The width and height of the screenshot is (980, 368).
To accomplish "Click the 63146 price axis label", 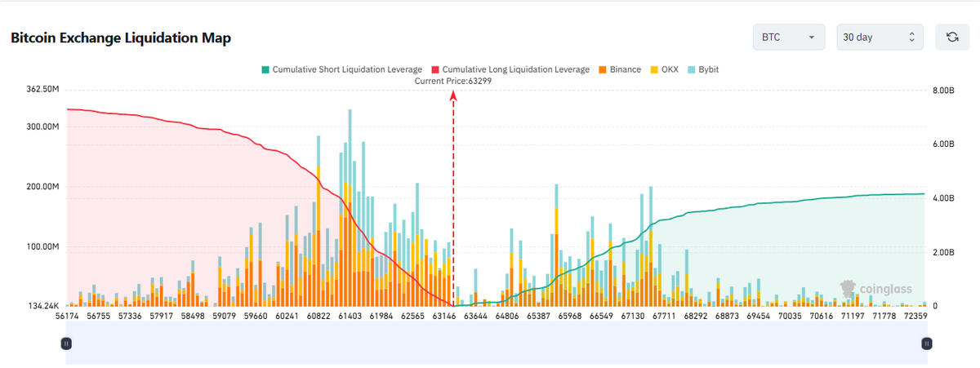I will pyautogui.click(x=443, y=316).
